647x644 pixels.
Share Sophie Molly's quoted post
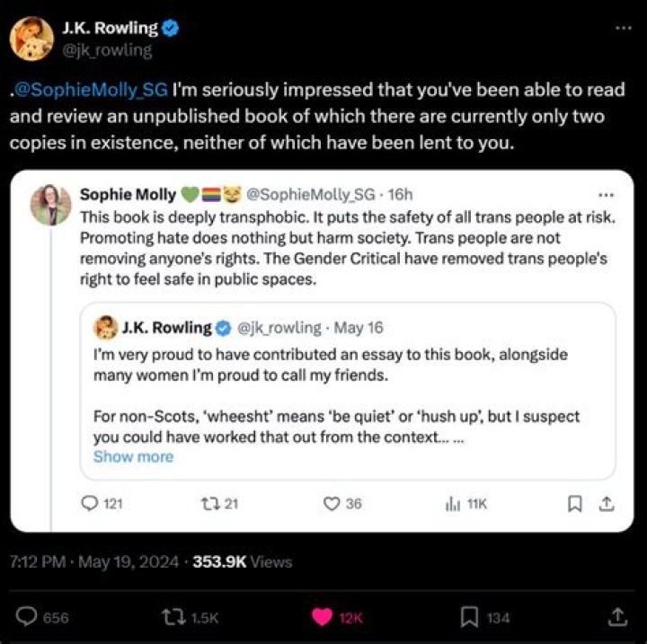pyautogui.click(x=605, y=504)
